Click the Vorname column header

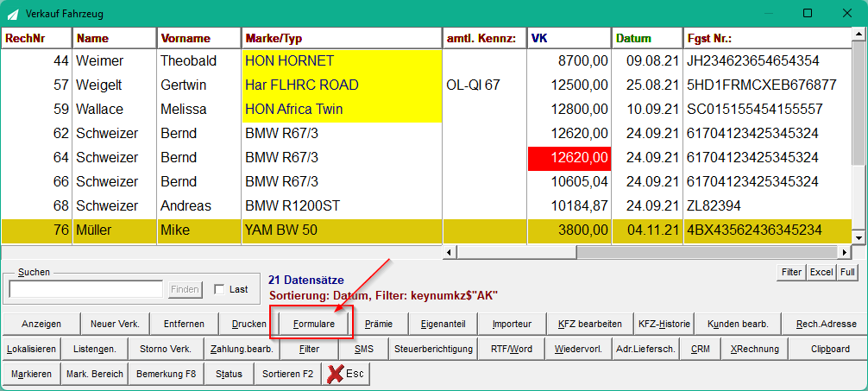coord(199,38)
